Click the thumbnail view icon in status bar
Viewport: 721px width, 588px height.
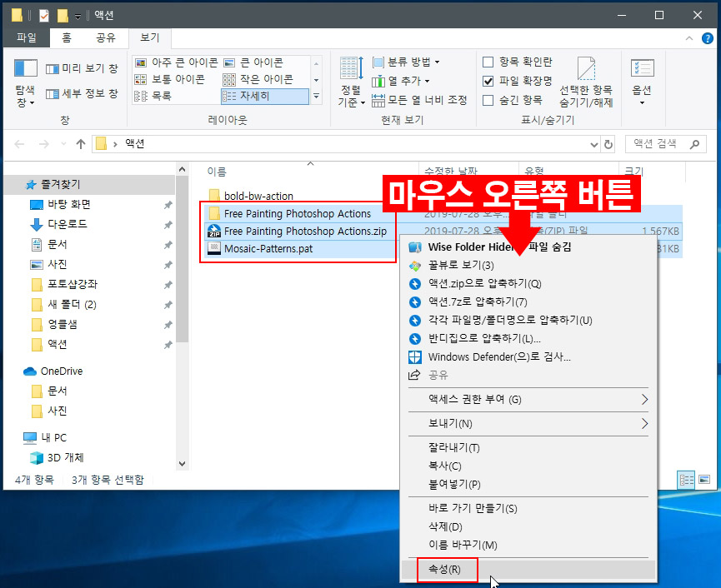pos(706,480)
